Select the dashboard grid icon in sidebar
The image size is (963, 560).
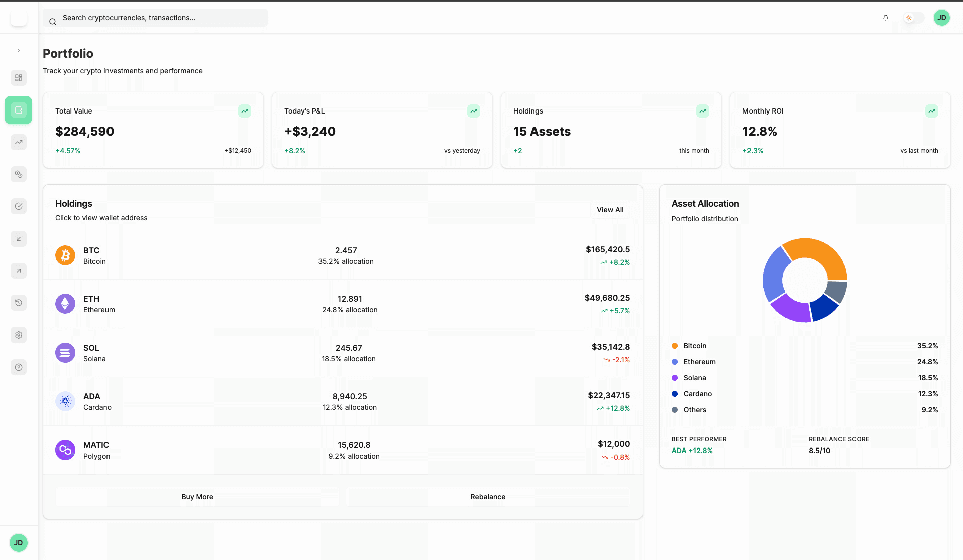[18, 78]
